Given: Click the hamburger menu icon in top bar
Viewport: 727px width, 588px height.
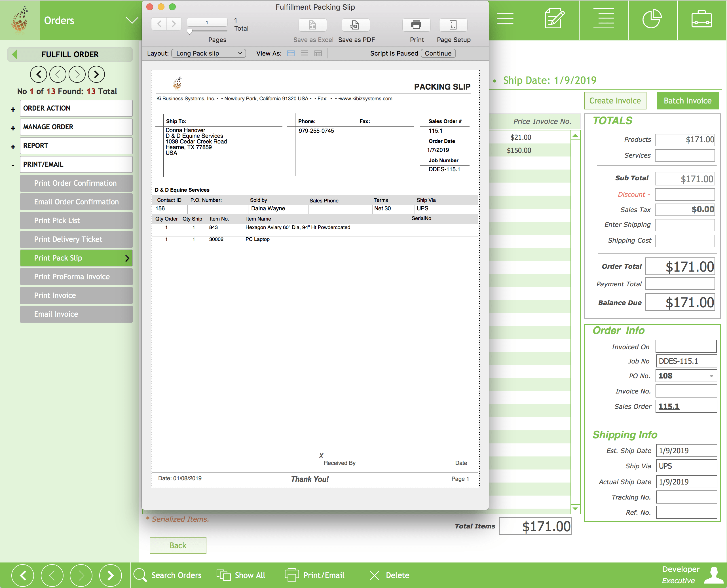Looking at the screenshot, I should point(505,19).
